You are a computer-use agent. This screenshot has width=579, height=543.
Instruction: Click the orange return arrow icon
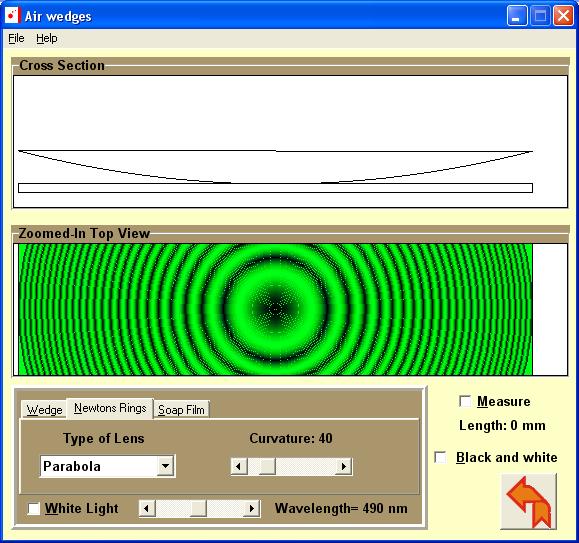528,501
